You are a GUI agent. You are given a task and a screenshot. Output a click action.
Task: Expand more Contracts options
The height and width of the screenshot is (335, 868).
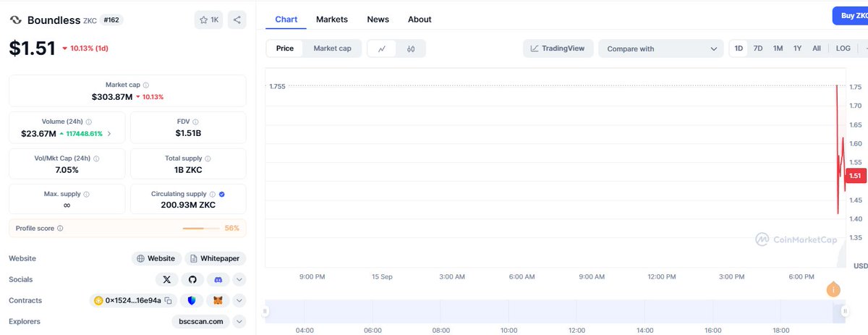(x=239, y=300)
